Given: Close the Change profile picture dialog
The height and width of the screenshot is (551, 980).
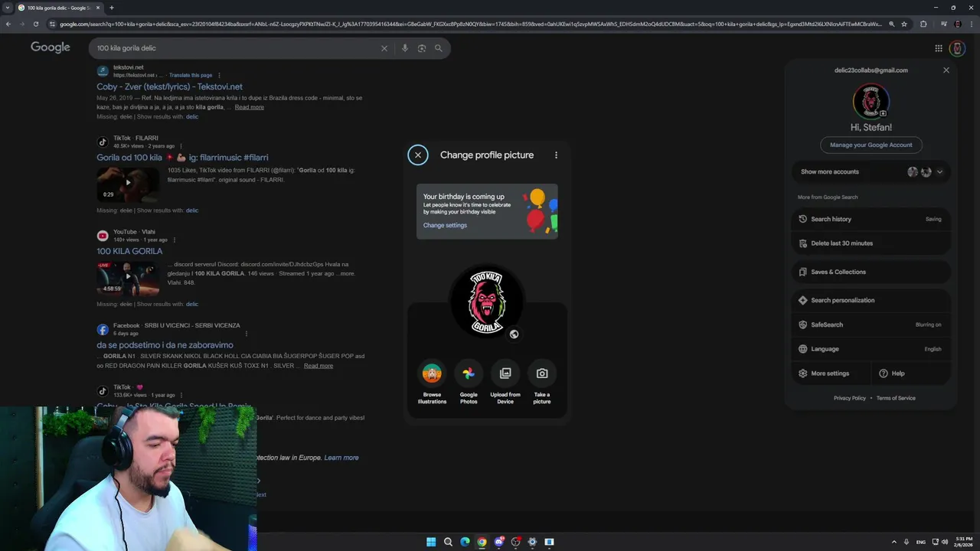Looking at the screenshot, I should point(418,155).
